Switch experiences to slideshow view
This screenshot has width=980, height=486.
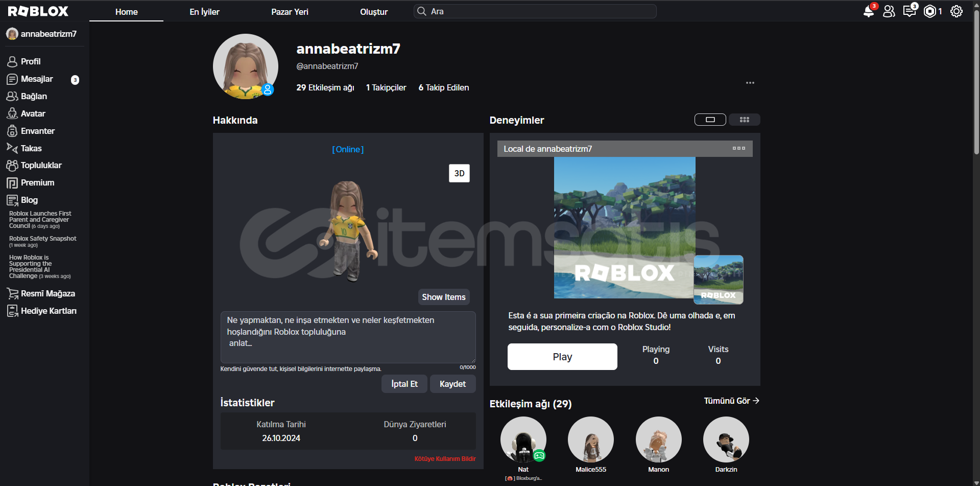pos(710,120)
